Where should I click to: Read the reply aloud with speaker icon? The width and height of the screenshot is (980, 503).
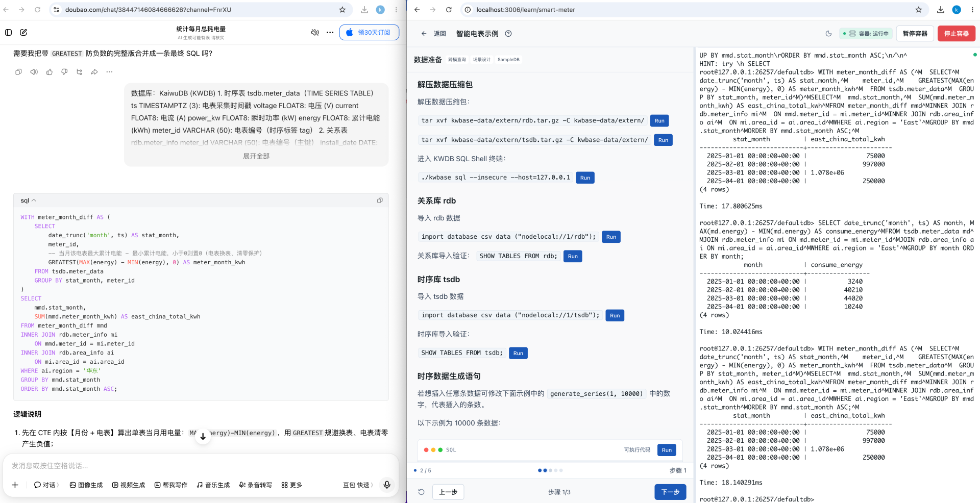[x=34, y=72]
